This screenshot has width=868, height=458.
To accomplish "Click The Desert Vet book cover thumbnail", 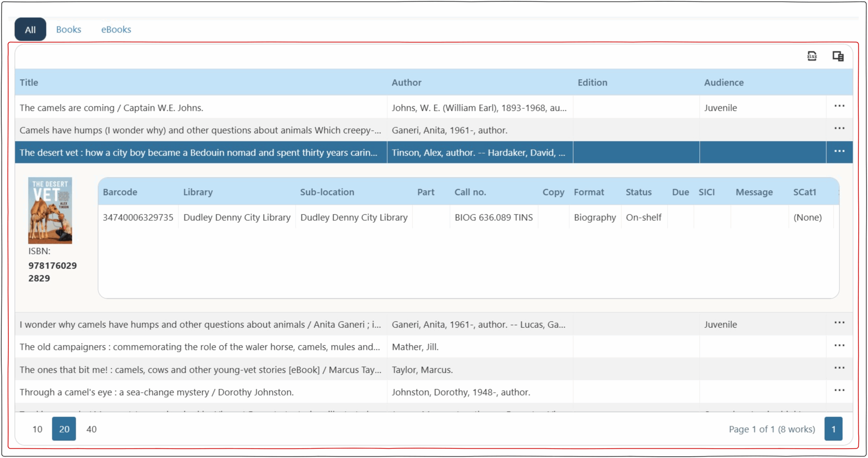I will pos(50,210).
